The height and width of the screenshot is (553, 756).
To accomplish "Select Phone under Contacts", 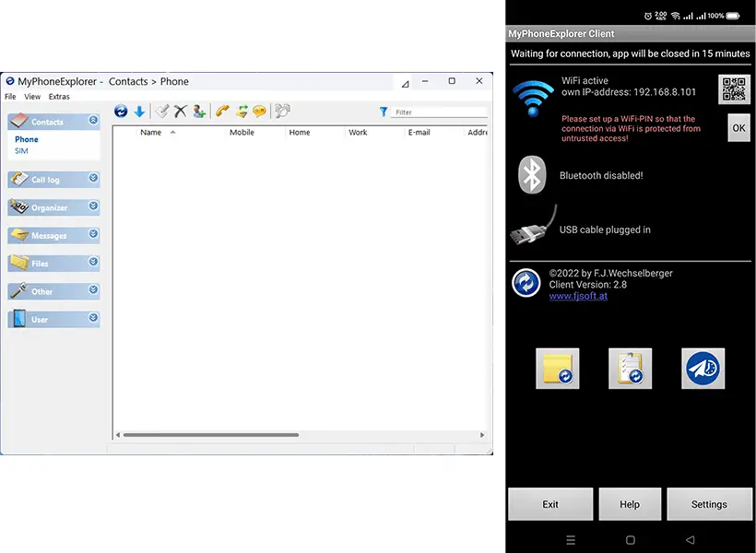I will 27,139.
